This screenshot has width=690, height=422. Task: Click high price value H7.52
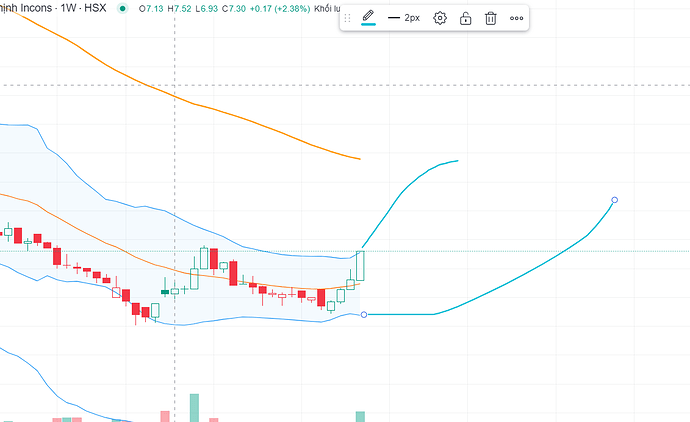point(180,9)
